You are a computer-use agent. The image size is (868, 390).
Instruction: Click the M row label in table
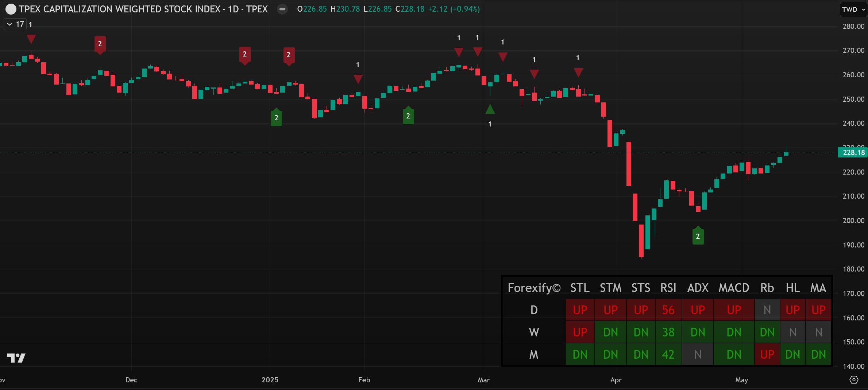point(534,354)
